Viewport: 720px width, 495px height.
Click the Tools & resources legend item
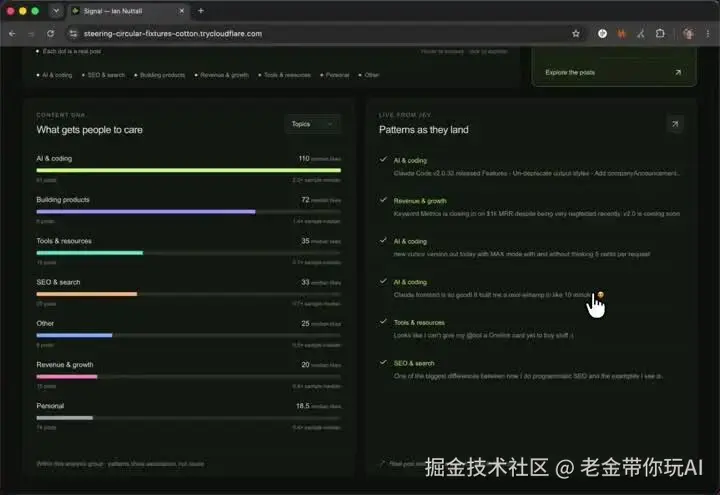click(x=285, y=75)
